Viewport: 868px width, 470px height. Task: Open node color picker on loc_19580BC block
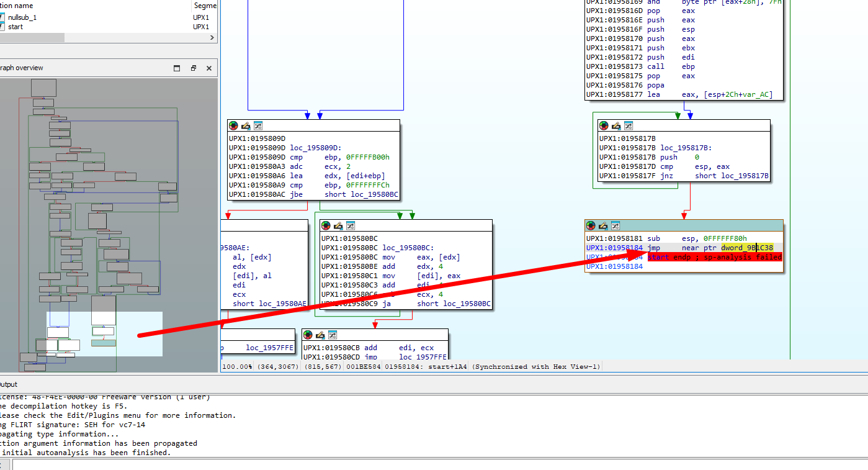pos(326,225)
